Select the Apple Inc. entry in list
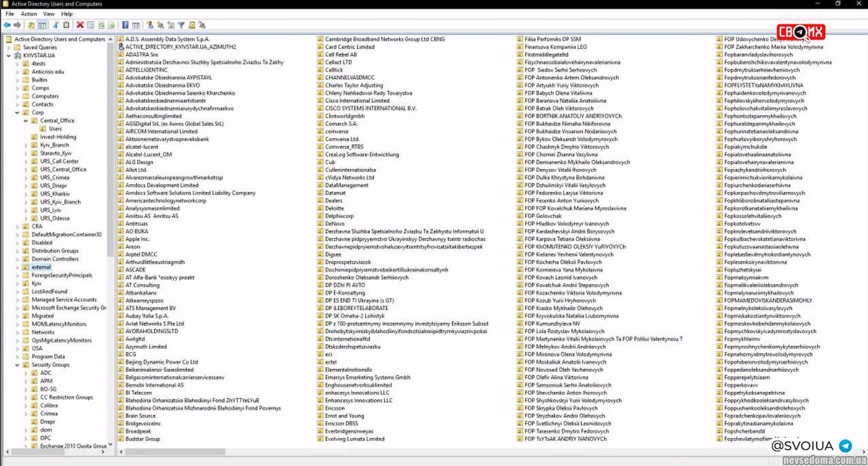The width and height of the screenshot is (868, 466). pos(137,239)
